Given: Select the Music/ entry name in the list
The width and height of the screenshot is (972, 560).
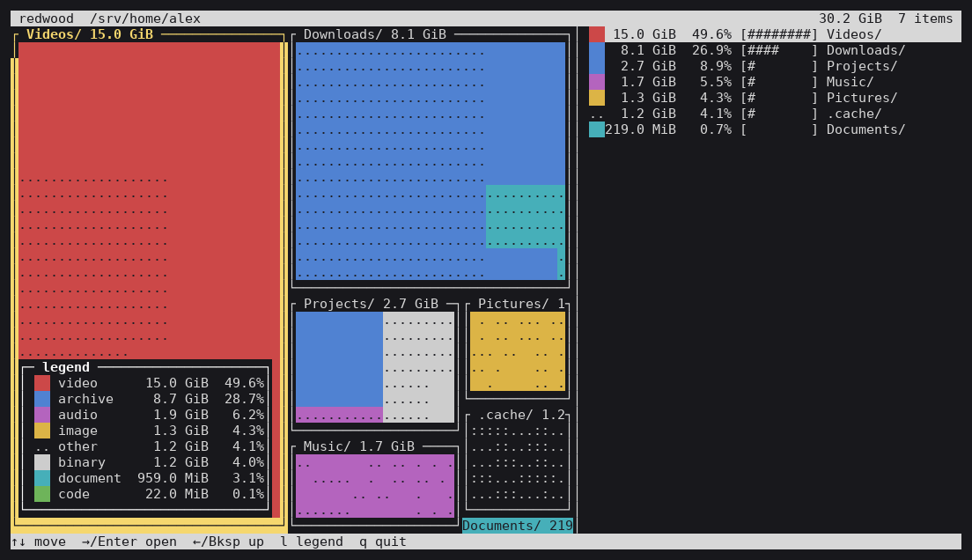Looking at the screenshot, I should [x=850, y=82].
